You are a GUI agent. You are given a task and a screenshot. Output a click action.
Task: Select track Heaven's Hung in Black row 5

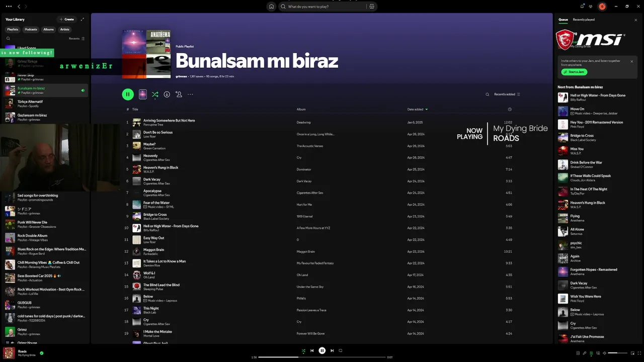[x=322, y=169]
